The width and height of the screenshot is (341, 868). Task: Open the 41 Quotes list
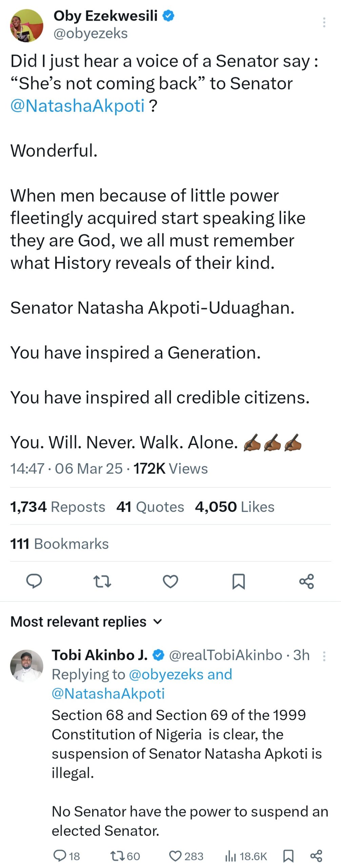tap(150, 507)
